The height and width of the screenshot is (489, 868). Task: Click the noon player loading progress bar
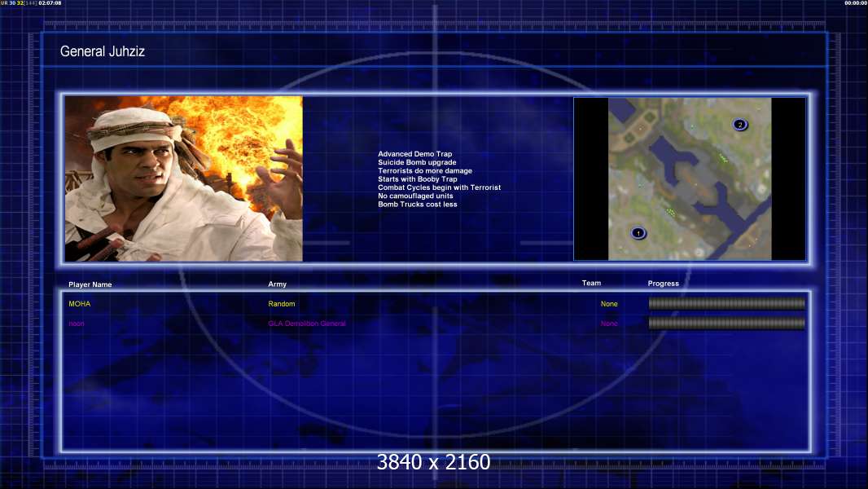(726, 324)
